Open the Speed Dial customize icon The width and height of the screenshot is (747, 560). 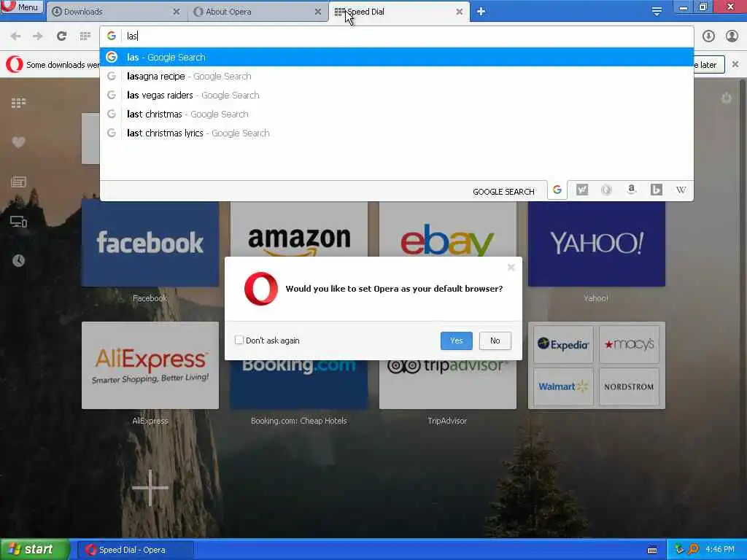726,98
